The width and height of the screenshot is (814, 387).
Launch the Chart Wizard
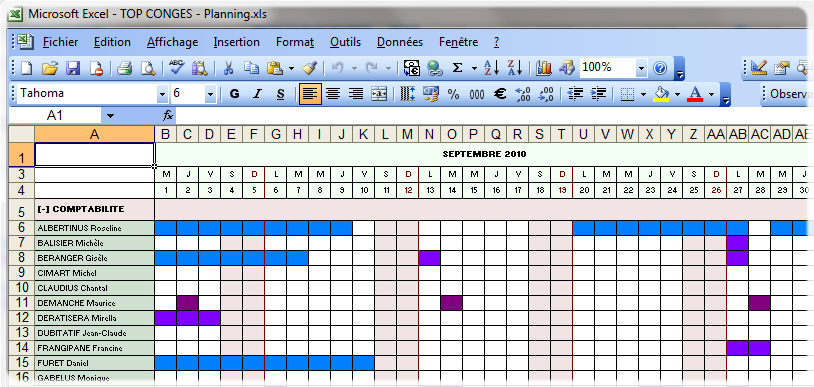point(543,68)
